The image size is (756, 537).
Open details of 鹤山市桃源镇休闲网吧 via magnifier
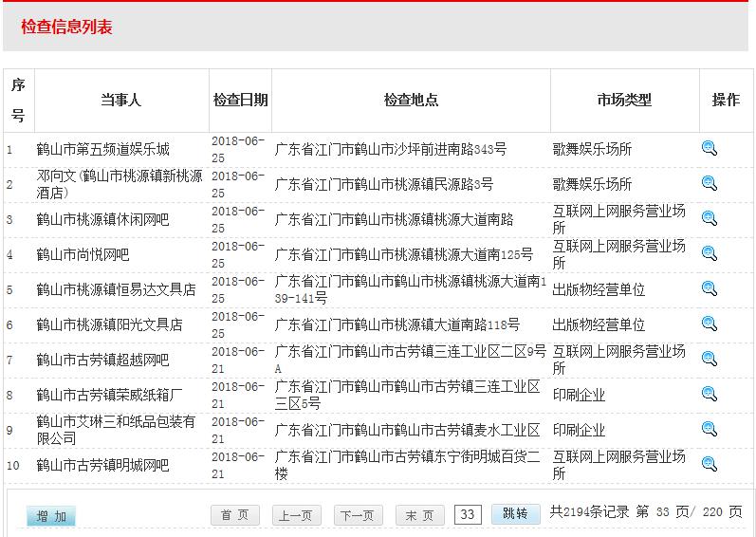[x=710, y=218]
